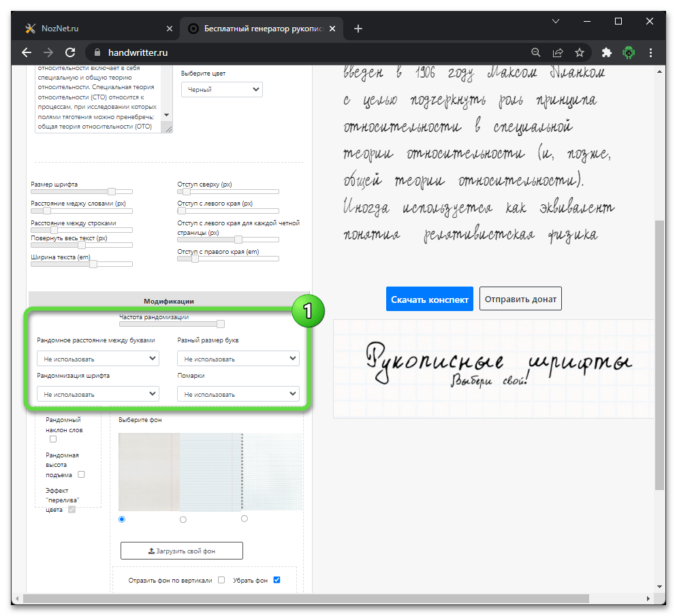Uncheck the Убрать фон checkbox

click(x=277, y=580)
